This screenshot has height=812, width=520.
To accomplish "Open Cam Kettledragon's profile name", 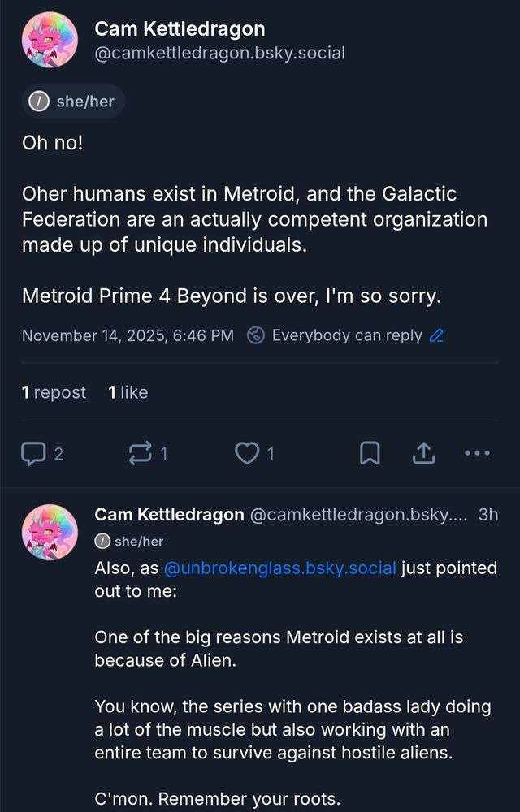I will (x=180, y=28).
